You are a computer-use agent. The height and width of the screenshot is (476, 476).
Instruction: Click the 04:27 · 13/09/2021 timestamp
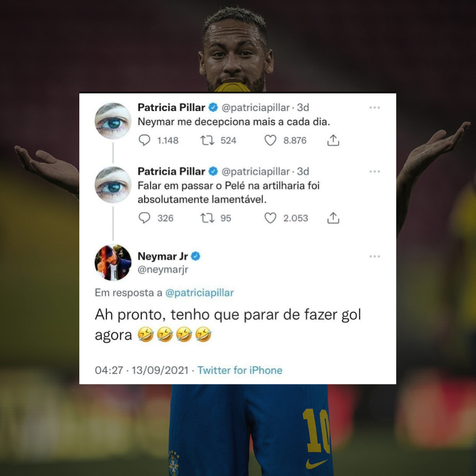[142, 370]
